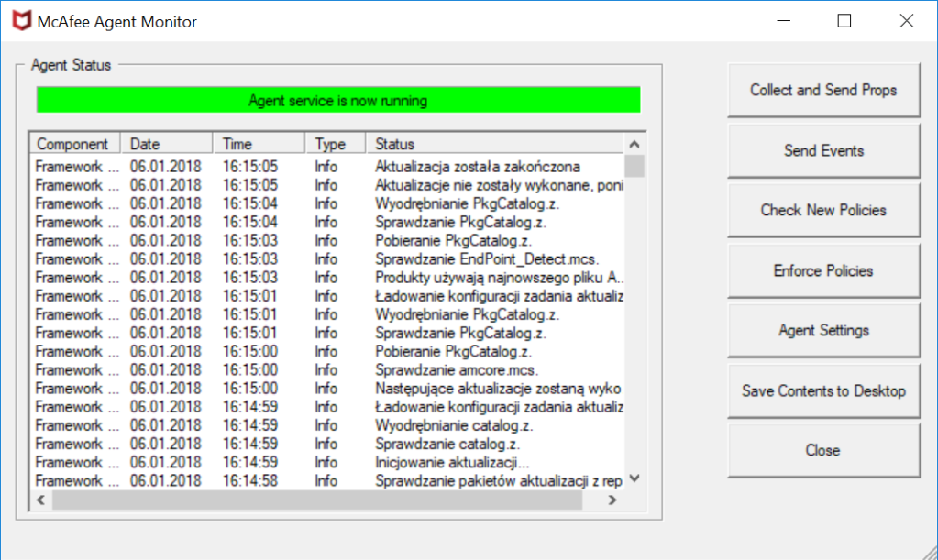This screenshot has height=560, width=938.
Task: Click Save Contents to Desktop
Action: [823, 390]
